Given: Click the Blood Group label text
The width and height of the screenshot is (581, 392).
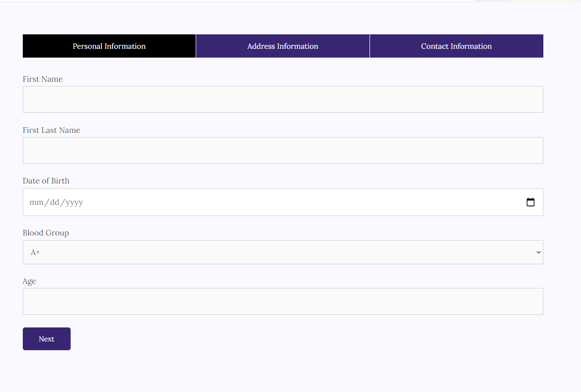Looking at the screenshot, I should 46,233.
